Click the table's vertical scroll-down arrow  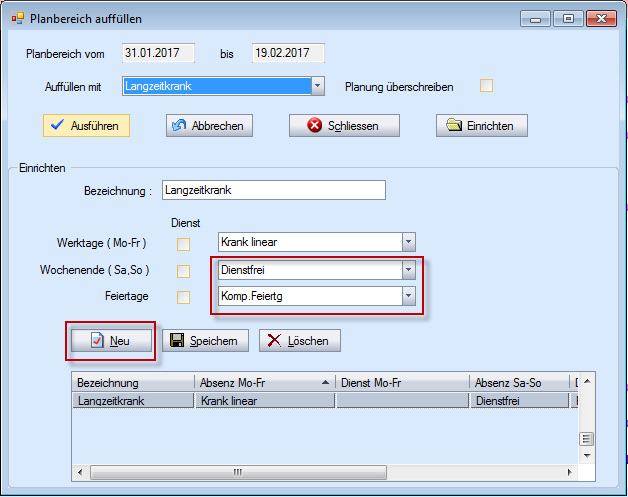coord(587,456)
